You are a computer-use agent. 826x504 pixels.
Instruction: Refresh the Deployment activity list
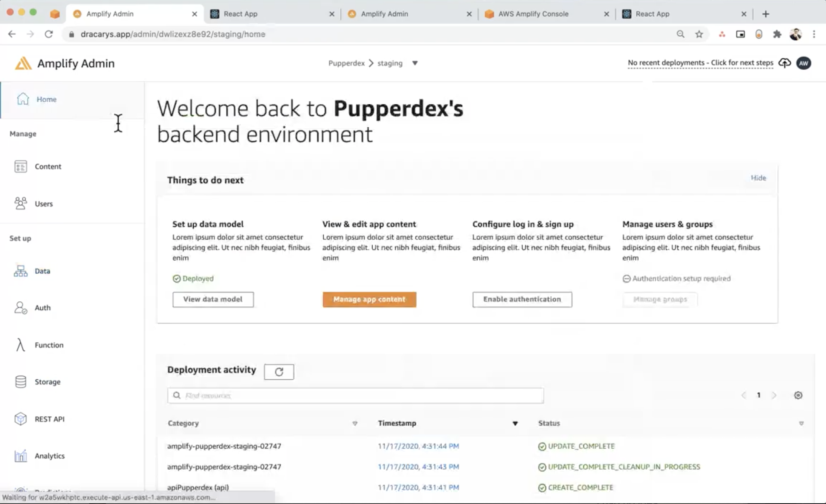coord(279,372)
